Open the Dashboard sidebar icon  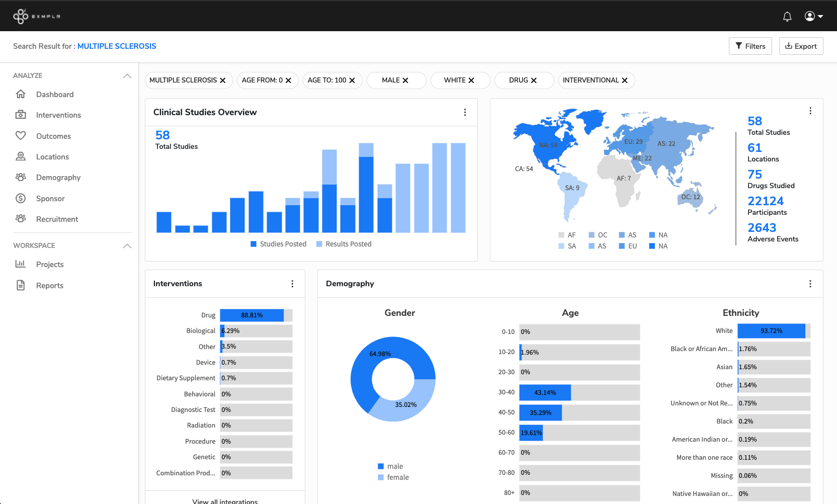(21, 94)
